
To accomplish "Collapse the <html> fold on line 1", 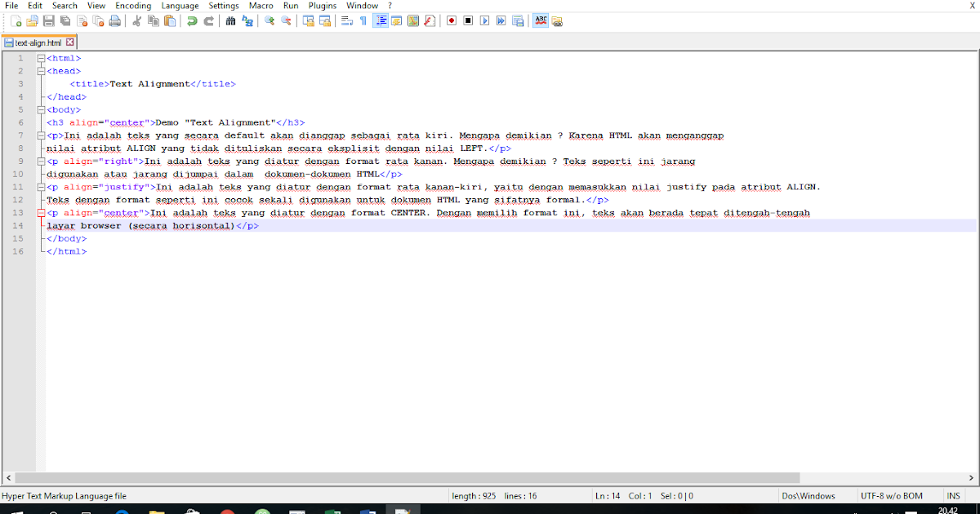I will pyautogui.click(x=41, y=58).
